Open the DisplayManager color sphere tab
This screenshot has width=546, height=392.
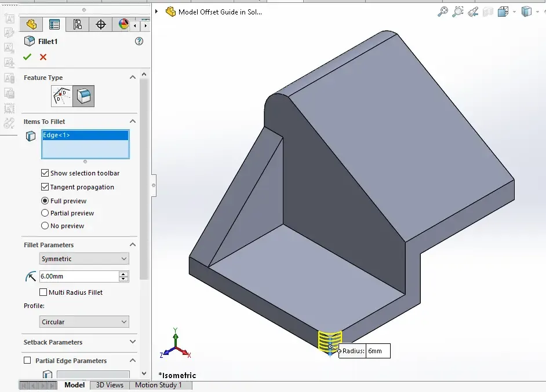point(123,24)
